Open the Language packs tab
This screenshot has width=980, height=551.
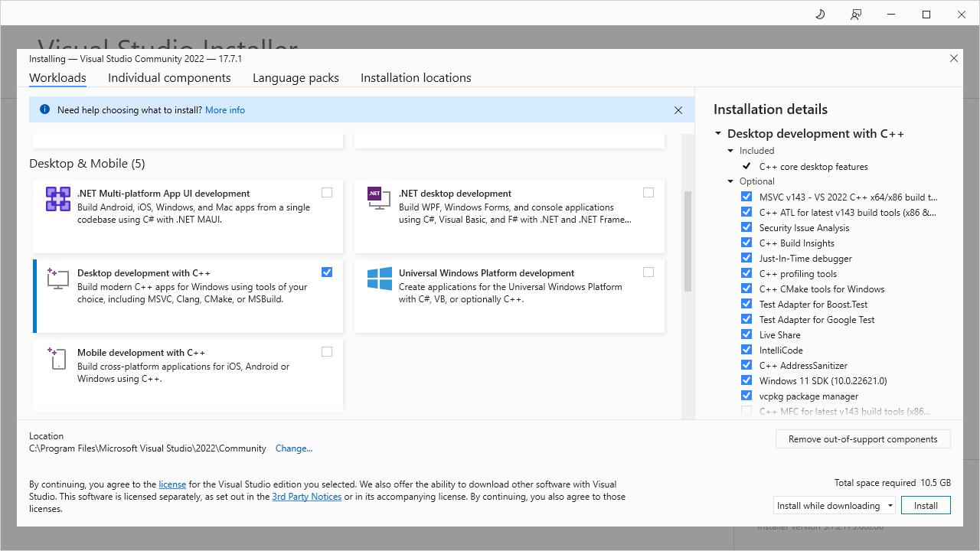296,77
